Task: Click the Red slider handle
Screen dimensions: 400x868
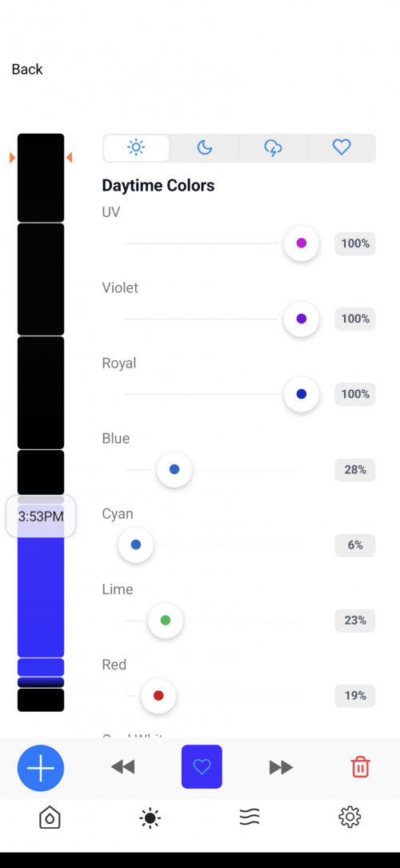Action: tap(158, 696)
